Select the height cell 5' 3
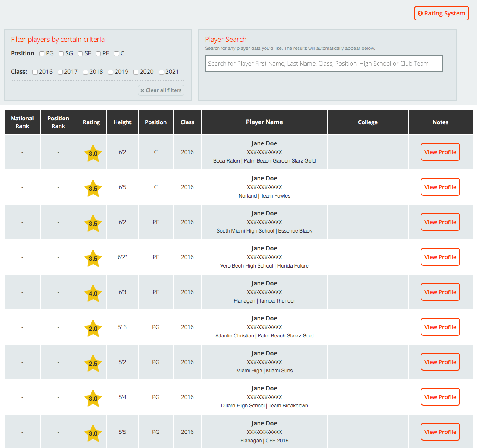Screen dimensions: 477x448 tap(122, 327)
